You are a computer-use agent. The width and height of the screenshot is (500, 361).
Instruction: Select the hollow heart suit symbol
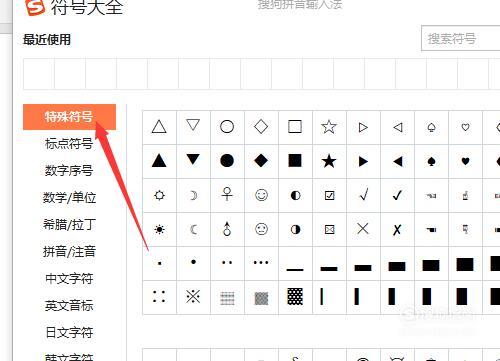(x=466, y=127)
